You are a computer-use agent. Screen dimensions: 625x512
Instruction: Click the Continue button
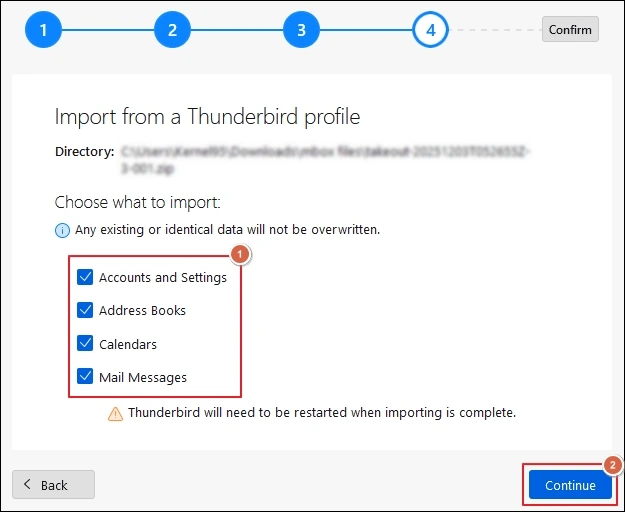(x=570, y=485)
